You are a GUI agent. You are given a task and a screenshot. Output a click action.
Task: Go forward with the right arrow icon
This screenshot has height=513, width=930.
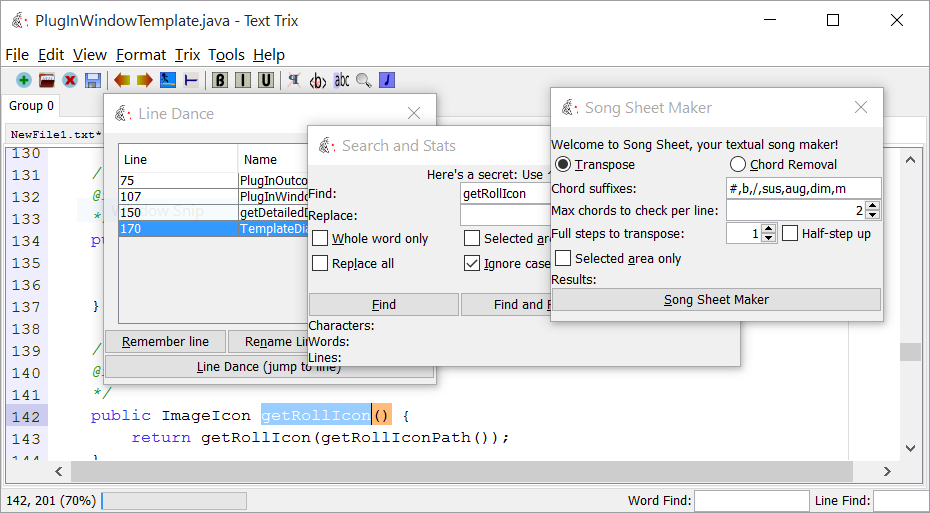[x=145, y=80]
